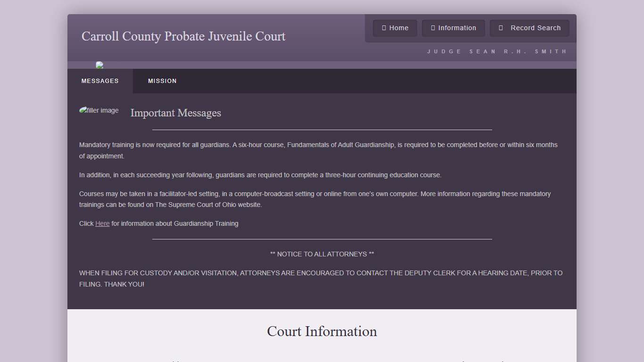Click the Record Search button
This screenshot has height=362, width=644.
[529, 28]
